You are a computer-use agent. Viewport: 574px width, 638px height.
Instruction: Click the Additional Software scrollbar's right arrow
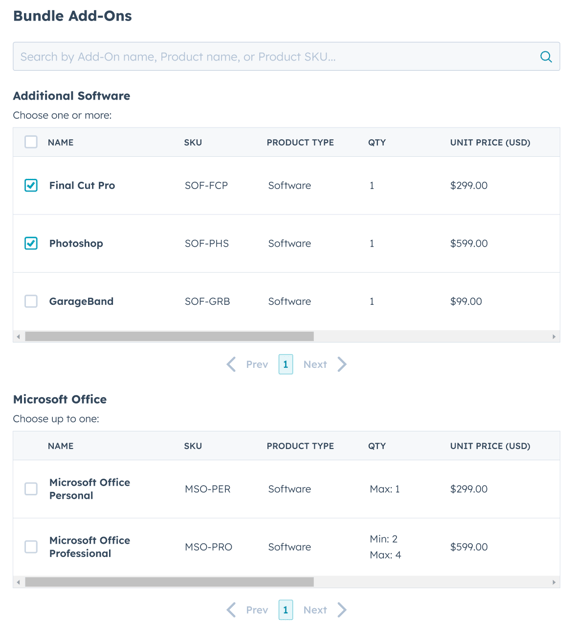click(x=554, y=336)
